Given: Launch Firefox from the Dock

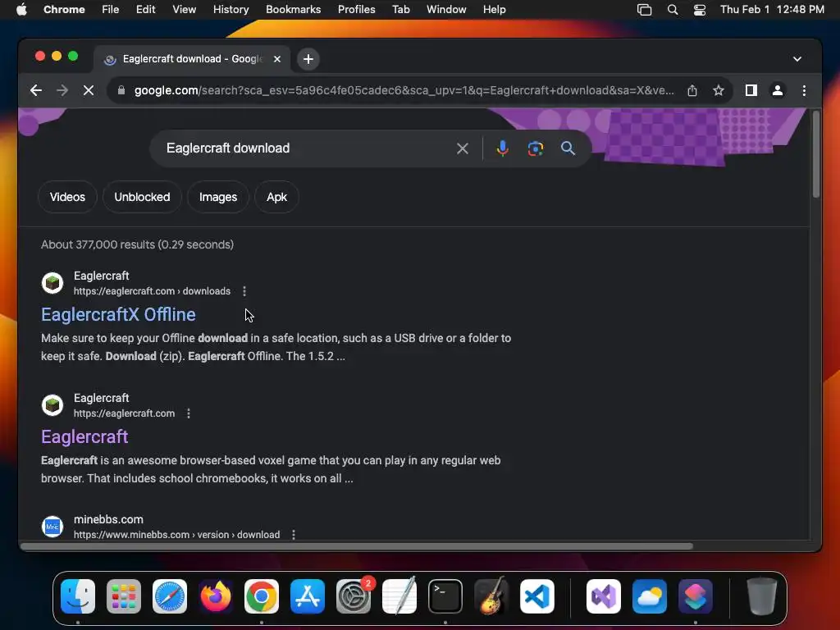Looking at the screenshot, I should pyautogui.click(x=216, y=596).
